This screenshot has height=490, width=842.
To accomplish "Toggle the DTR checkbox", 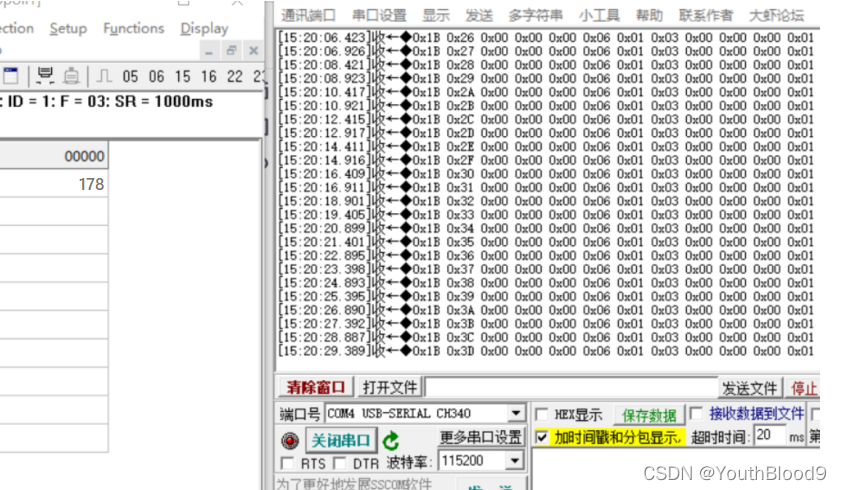I will pos(339,463).
